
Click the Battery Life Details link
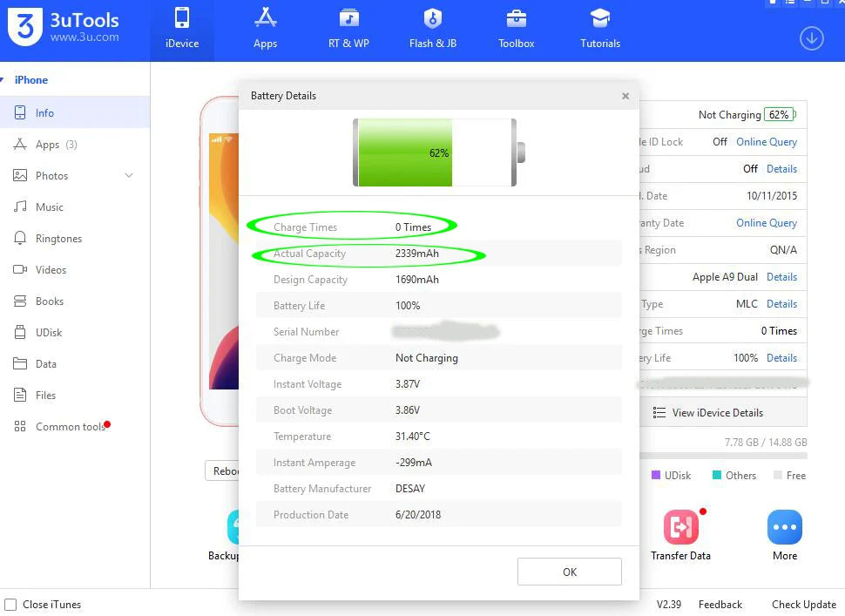click(781, 358)
